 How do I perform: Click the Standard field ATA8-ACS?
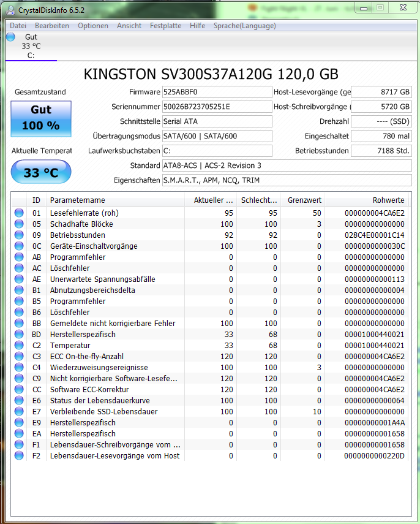[x=287, y=165]
